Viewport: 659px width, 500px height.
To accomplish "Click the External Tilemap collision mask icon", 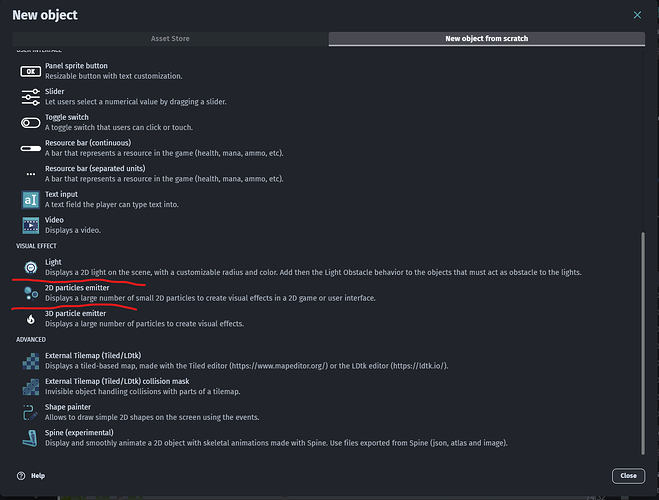I will pyautogui.click(x=30, y=386).
